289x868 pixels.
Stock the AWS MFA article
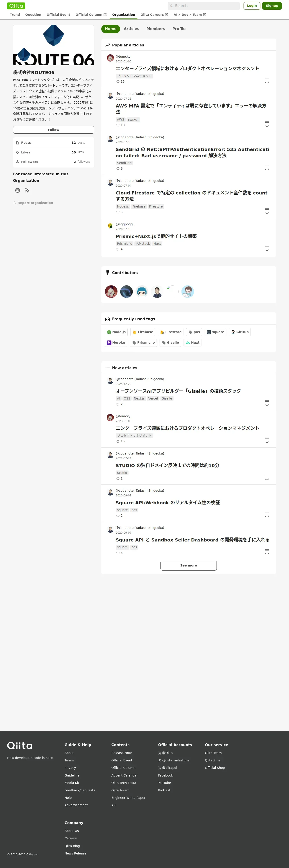267,124
